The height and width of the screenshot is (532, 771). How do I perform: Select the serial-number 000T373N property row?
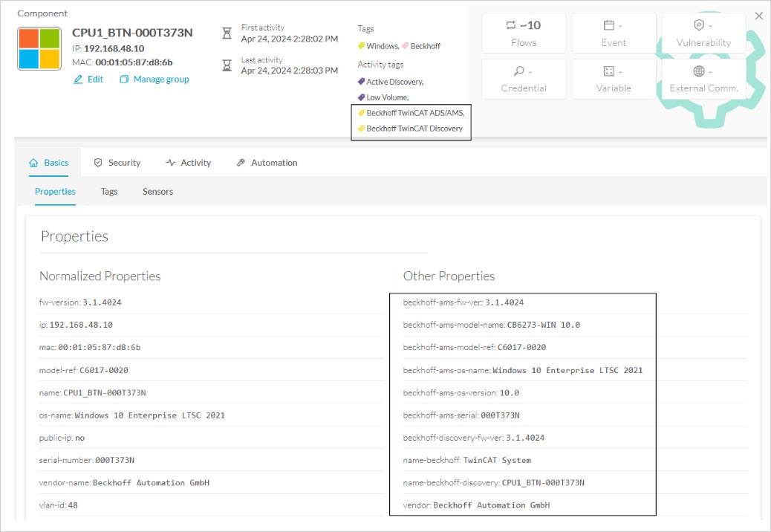211,460
